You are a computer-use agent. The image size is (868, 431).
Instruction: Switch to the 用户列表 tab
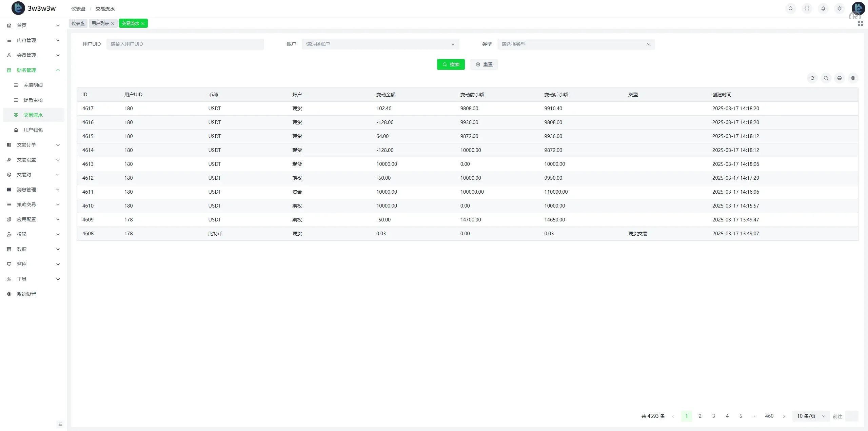click(100, 23)
